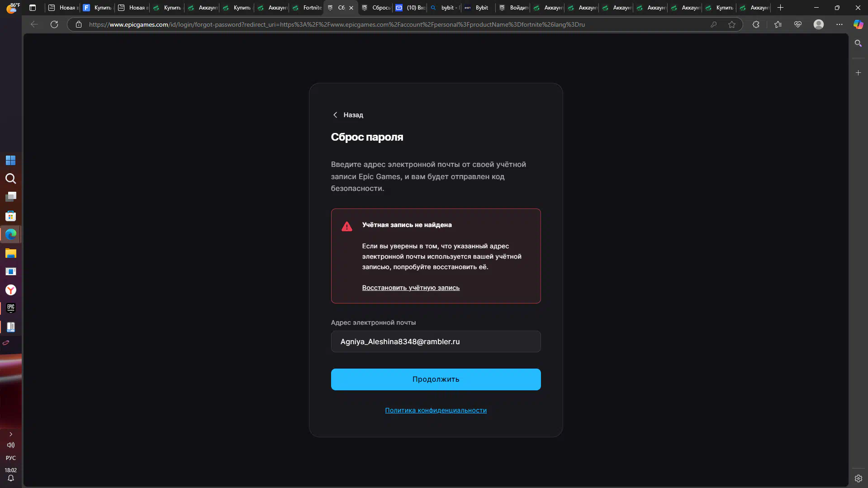The image size is (868, 488).
Task: Click the "Адрес электронной почты" field label
Action: point(373,322)
